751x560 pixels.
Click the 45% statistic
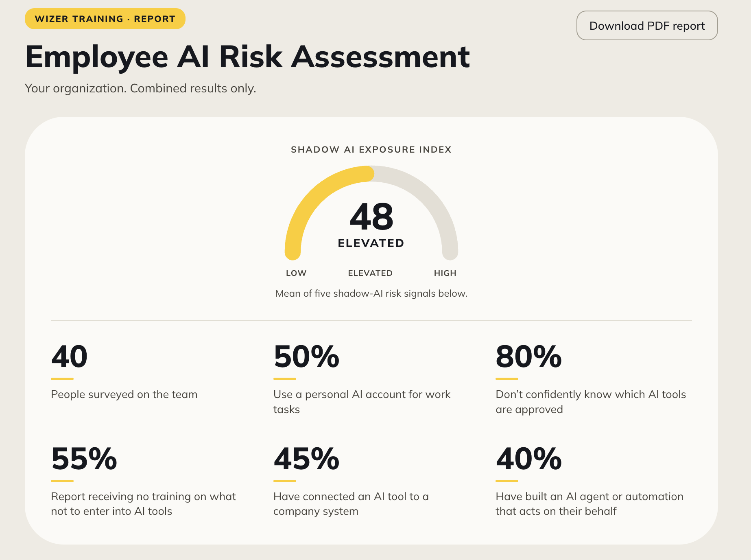[x=306, y=459]
